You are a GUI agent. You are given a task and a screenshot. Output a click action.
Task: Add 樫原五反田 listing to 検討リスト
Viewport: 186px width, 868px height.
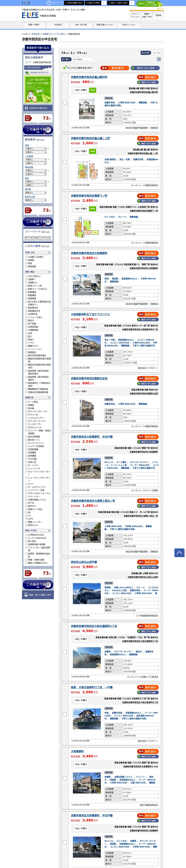(148, 384)
